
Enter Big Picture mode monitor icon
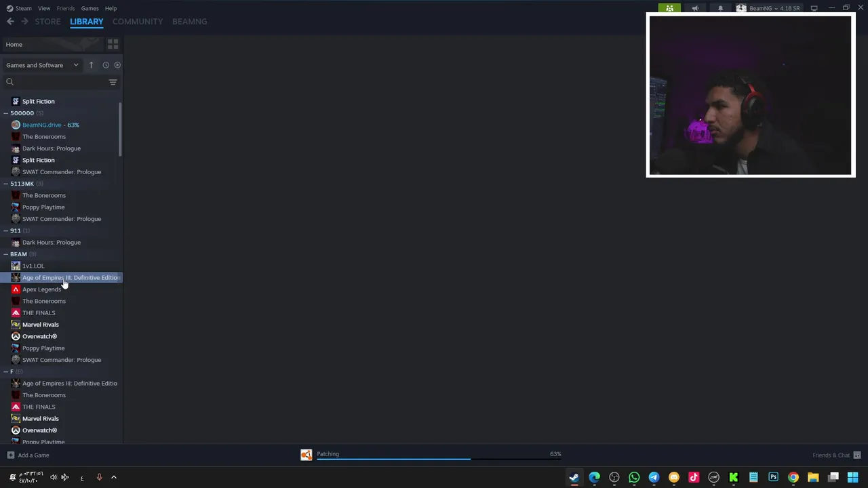[x=814, y=8]
